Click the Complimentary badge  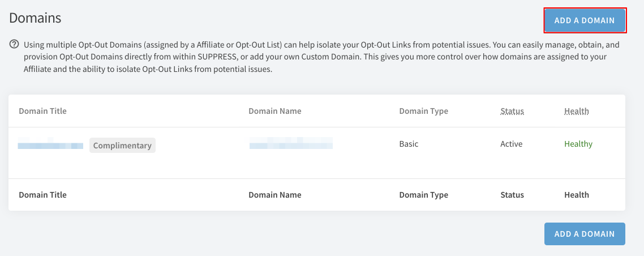coord(122,146)
